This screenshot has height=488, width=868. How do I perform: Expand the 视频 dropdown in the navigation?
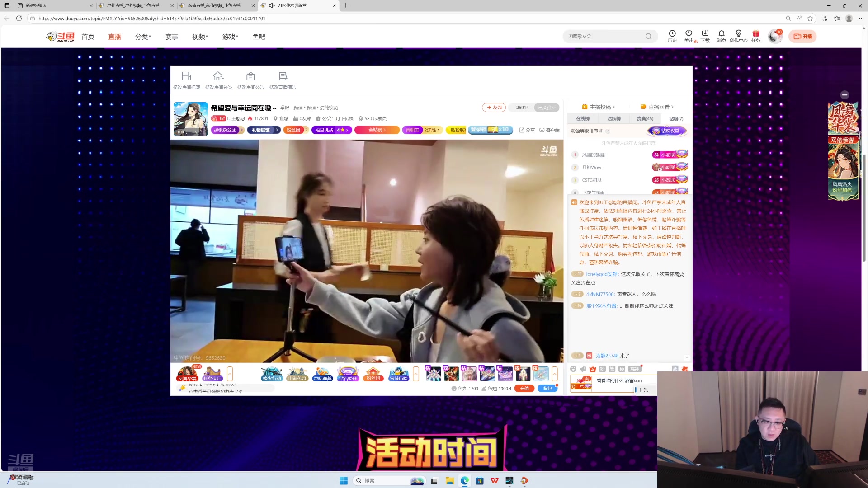tap(199, 37)
